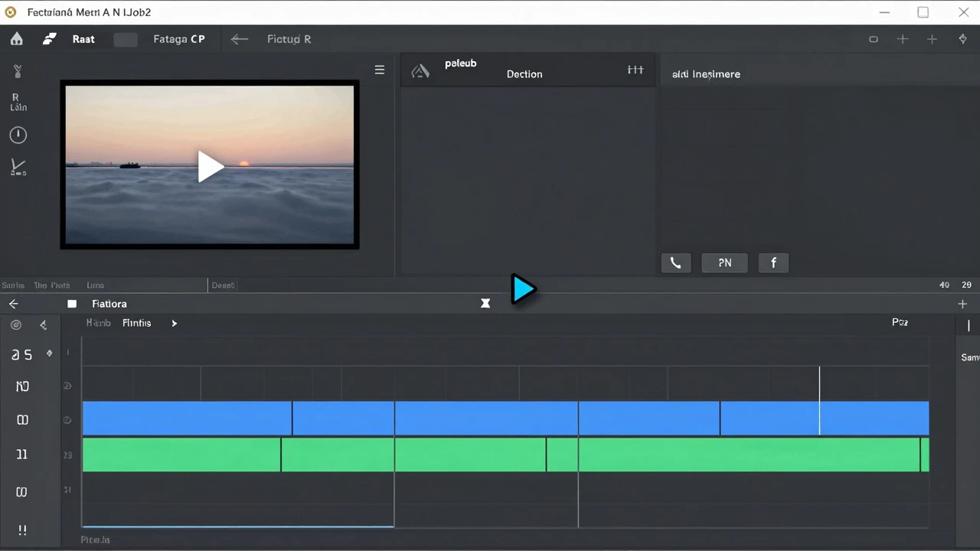Add a track using the timeline header plus icon
This screenshot has height=551, width=980.
[x=962, y=304]
